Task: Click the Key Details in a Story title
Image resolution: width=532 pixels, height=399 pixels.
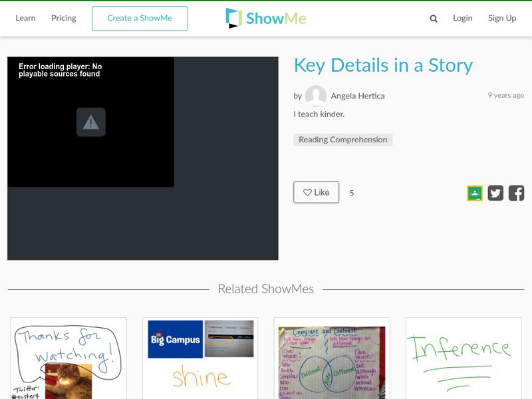Action: 383,65
